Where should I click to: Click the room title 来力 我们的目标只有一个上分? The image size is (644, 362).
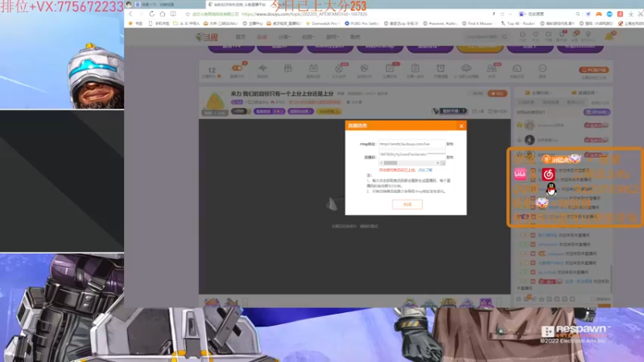[282, 93]
